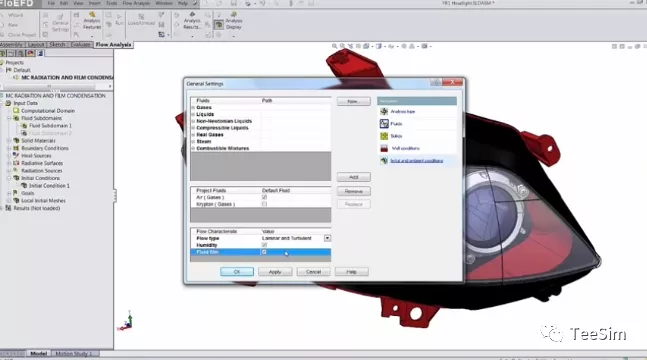This screenshot has height=360, width=647.
Task: Disable the Humidity checkbox
Action: pos(264,245)
